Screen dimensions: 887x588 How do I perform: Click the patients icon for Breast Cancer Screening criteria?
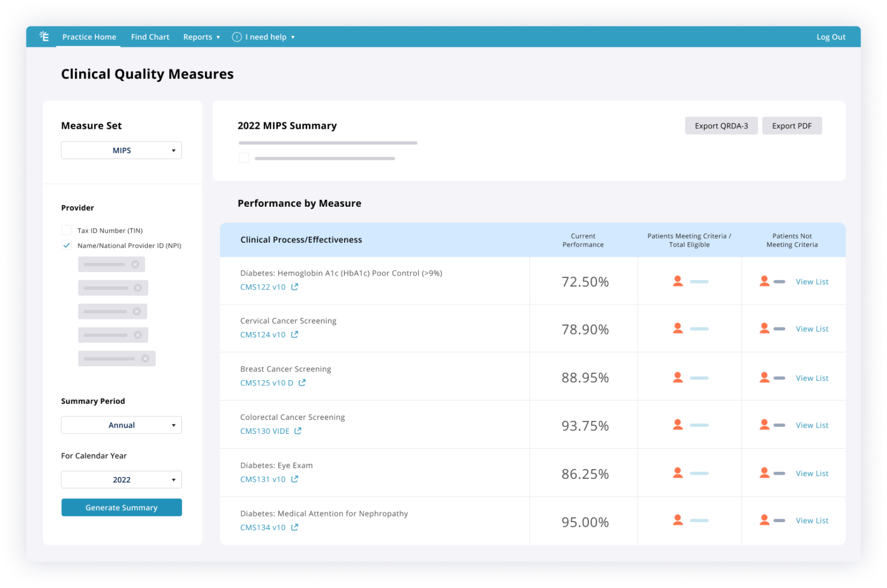click(677, 376)
